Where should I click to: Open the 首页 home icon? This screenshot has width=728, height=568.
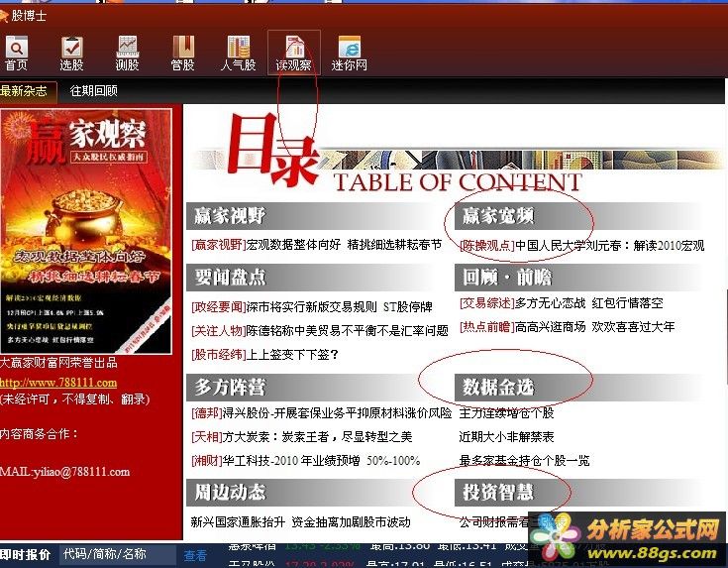coord(16,53)
